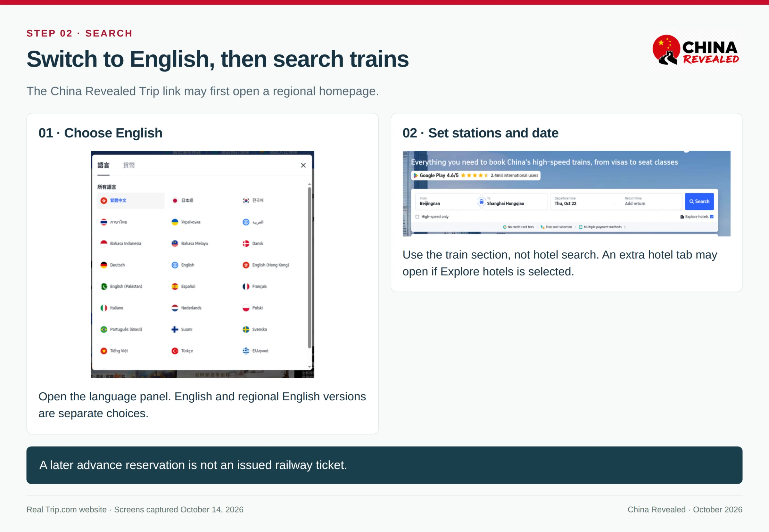Pick the Tiếng Việt flag icon
769x532 pixels.
[104, 351]
